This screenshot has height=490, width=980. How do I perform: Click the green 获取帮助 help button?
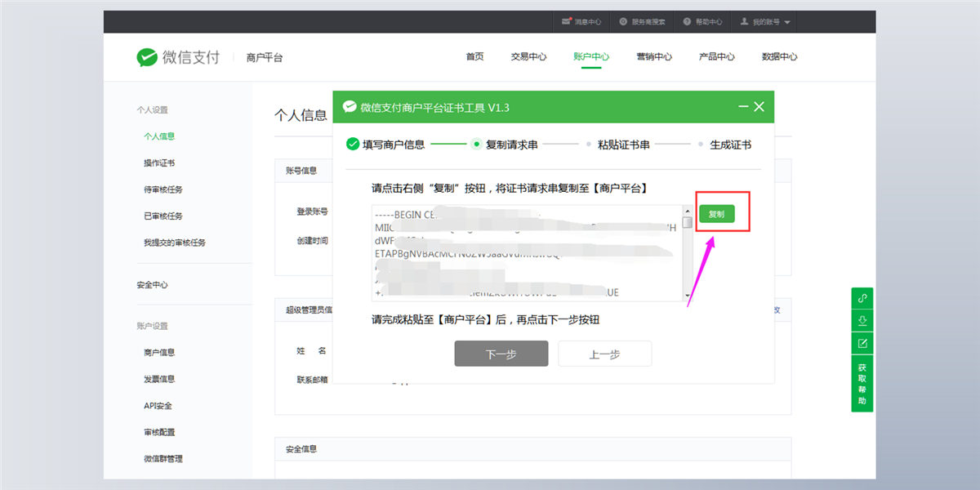(862, 384)
